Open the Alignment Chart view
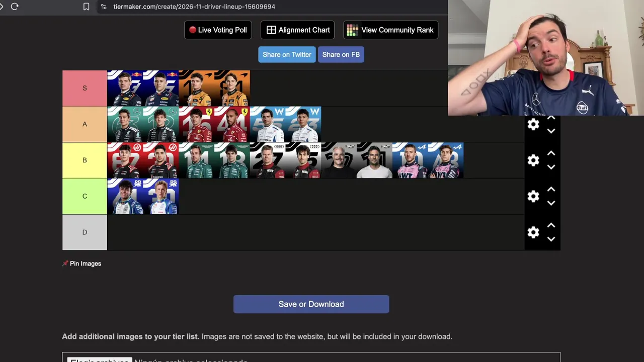Screen dimensions: 644x362 [x=298, y=30]
